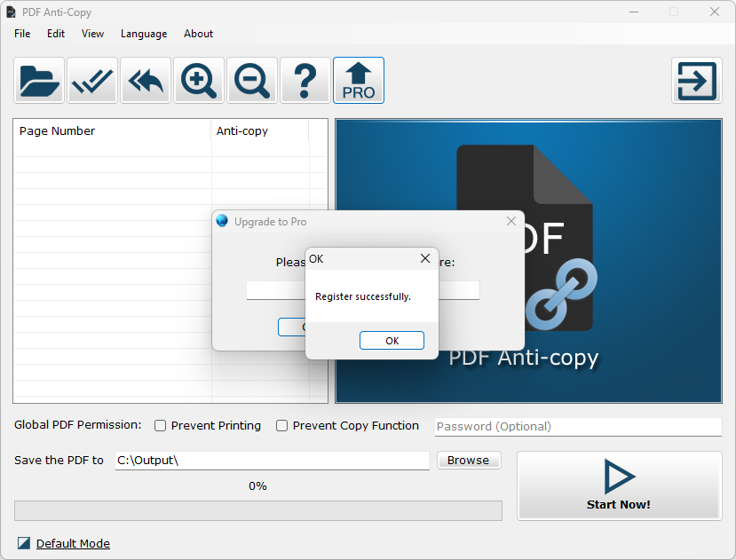The image size is (736, 560).
Task: Open a PDF with the folder icon
Action: 39,80
